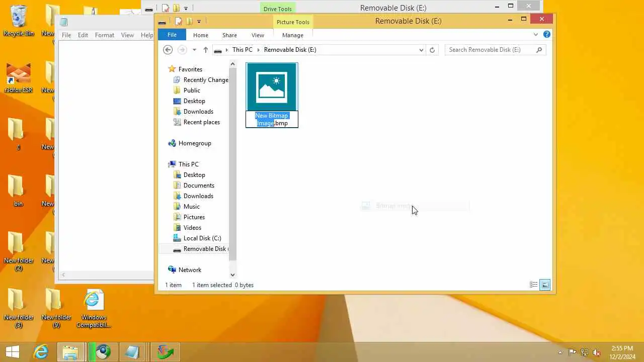The height and width of the screenshot is (362, 644).
Task: Expand the address bar history dropdown
Action: point(421,50)
